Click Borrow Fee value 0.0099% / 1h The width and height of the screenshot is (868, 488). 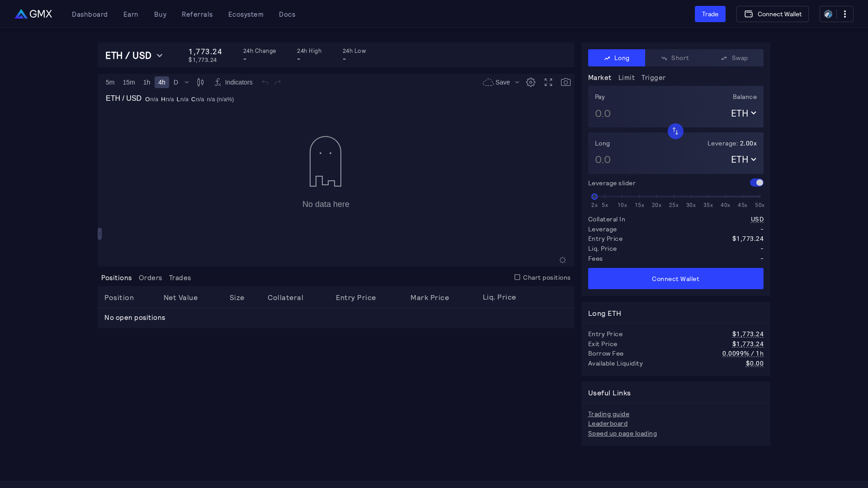point(743,353)
